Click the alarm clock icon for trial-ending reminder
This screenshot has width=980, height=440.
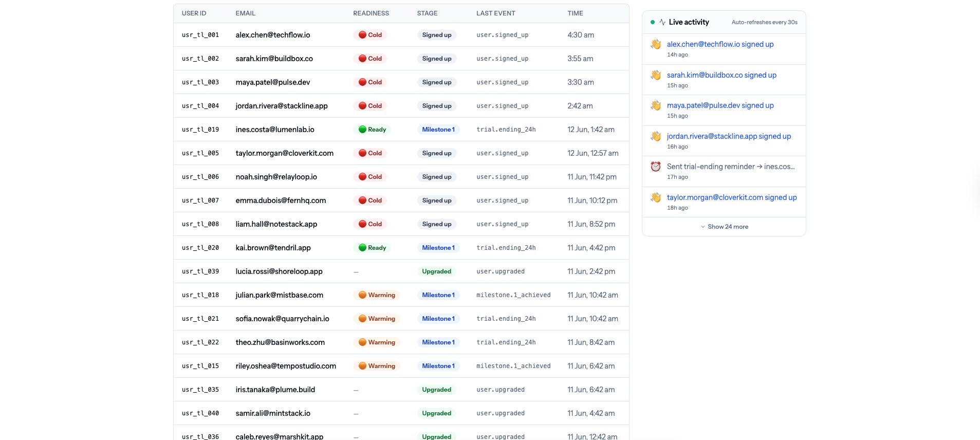656,167
